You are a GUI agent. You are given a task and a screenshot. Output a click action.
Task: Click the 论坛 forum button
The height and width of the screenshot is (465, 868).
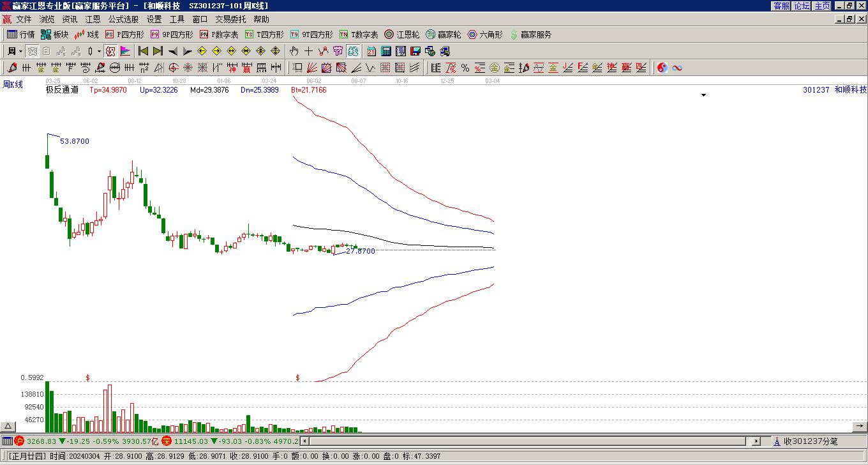[802, 6]
